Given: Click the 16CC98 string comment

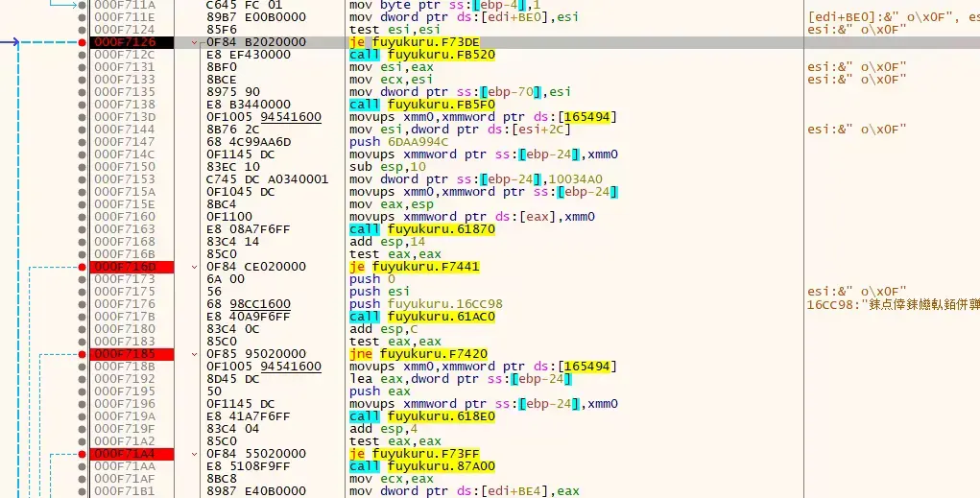Looking at the screenshot, I should click(x=893, y=304).
